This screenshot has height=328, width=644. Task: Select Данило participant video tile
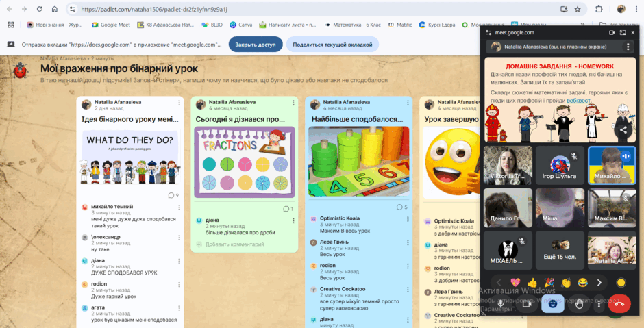[508, 207]
